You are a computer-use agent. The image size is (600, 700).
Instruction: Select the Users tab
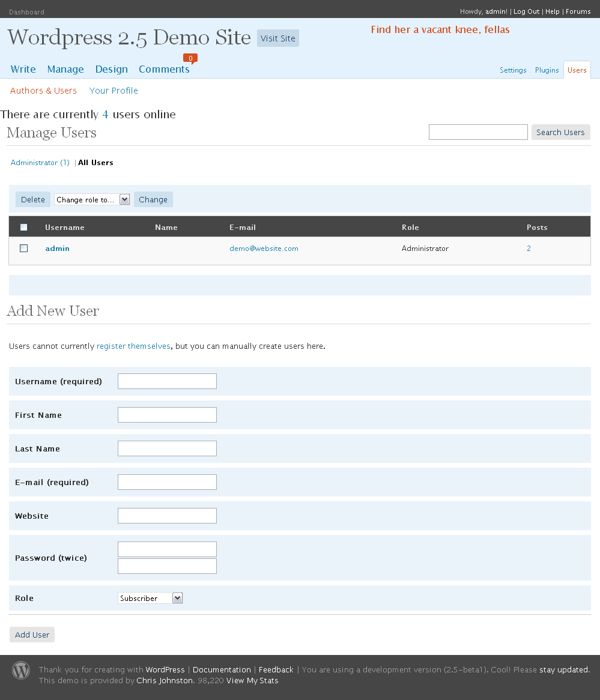pyautogui.click(x=577, y=70)
